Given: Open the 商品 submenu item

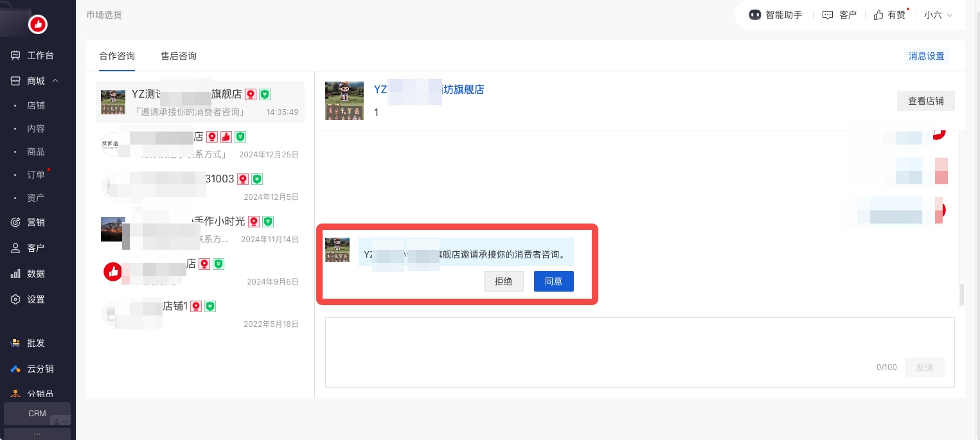Looking at the screenshot, I should pyautogui.click(x=36, y=152).
